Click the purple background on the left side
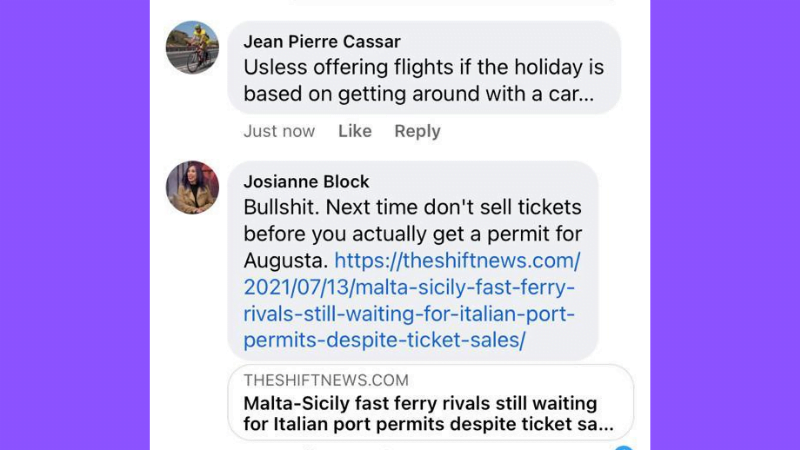 [75, 225]
